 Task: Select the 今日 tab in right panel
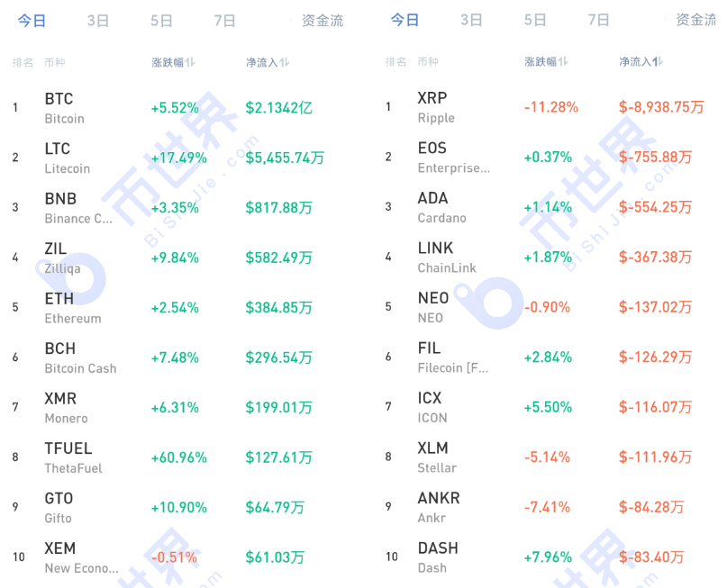pyautogui.click(x=404, y=20)
